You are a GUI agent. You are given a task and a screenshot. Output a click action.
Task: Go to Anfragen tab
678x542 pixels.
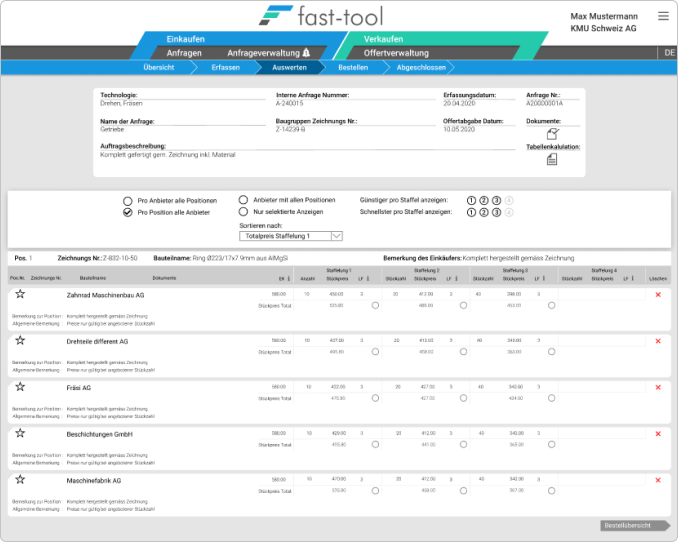184,53
